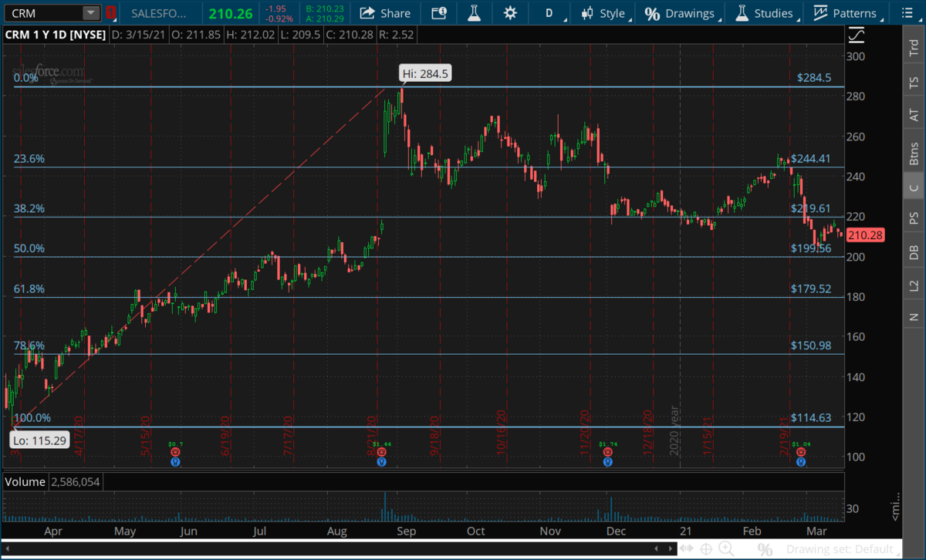Screen dimensions: 926x560
Task: Select the $150.98 Fibonacci level label
Action: 810,346
